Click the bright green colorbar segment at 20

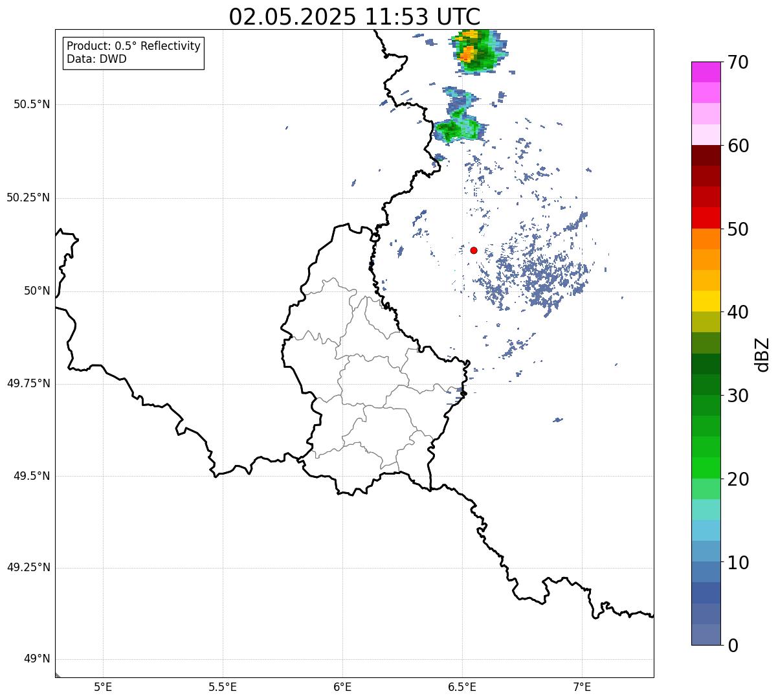(x=706, y=468)
